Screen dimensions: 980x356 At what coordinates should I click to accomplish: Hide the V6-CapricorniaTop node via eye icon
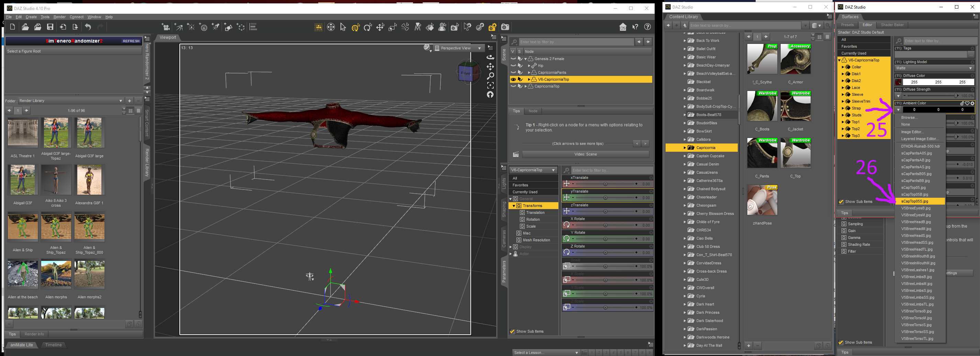(x=513, y=79)
